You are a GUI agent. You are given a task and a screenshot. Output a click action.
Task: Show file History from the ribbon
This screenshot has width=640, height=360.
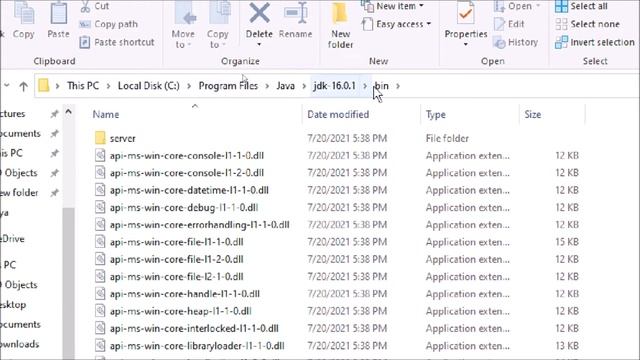click(x=516, y=42)
